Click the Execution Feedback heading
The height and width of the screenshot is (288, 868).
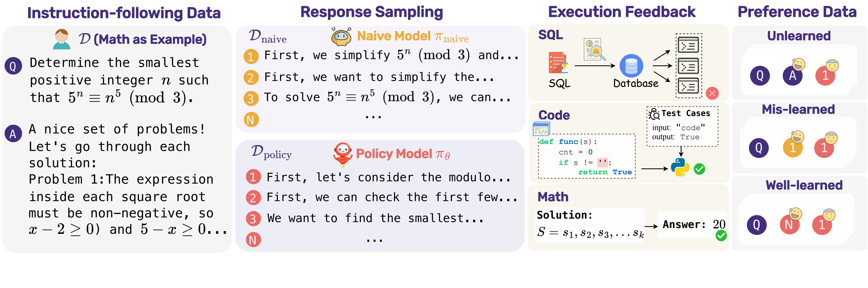[x=622, y=12]
